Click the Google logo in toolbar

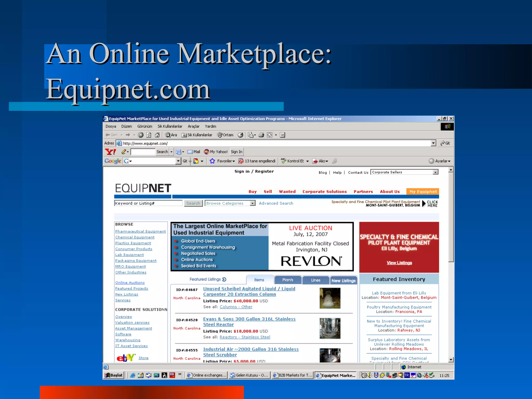click(x=113, y=161)
